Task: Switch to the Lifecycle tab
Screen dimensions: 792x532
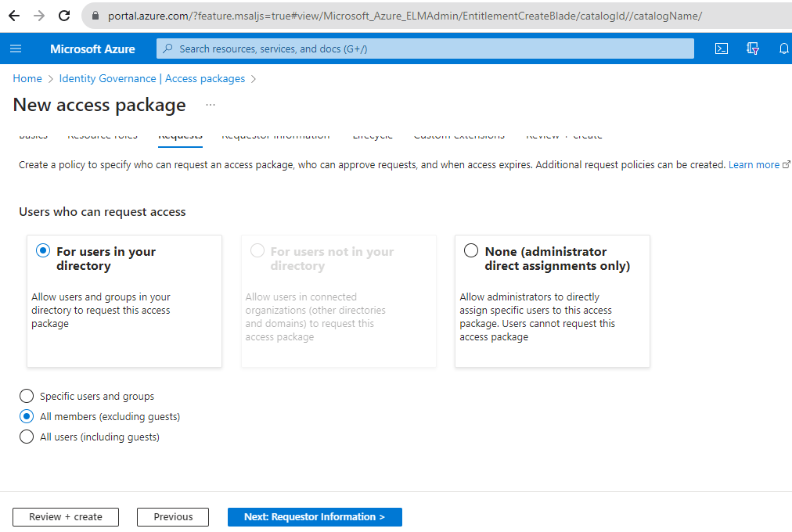Action: point(373,137)
